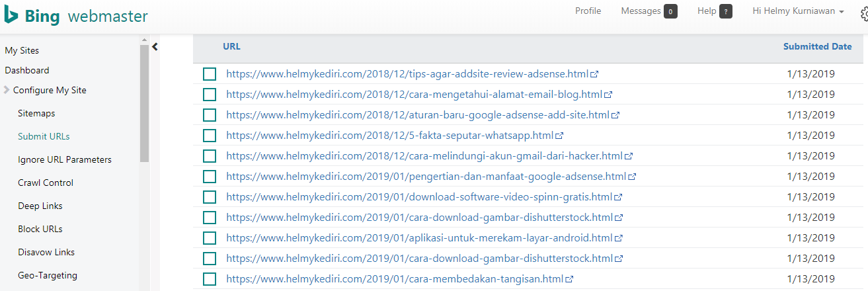Image resolution: width=868 pixels, height=291 pixels.
Task: Open the Profile link
Action: (x=588, y=11)
